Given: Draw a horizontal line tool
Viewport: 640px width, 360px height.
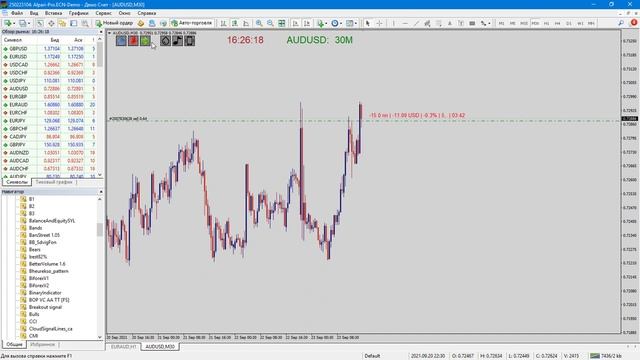Looking at the screenshot, I should click(x=405, y=23).
